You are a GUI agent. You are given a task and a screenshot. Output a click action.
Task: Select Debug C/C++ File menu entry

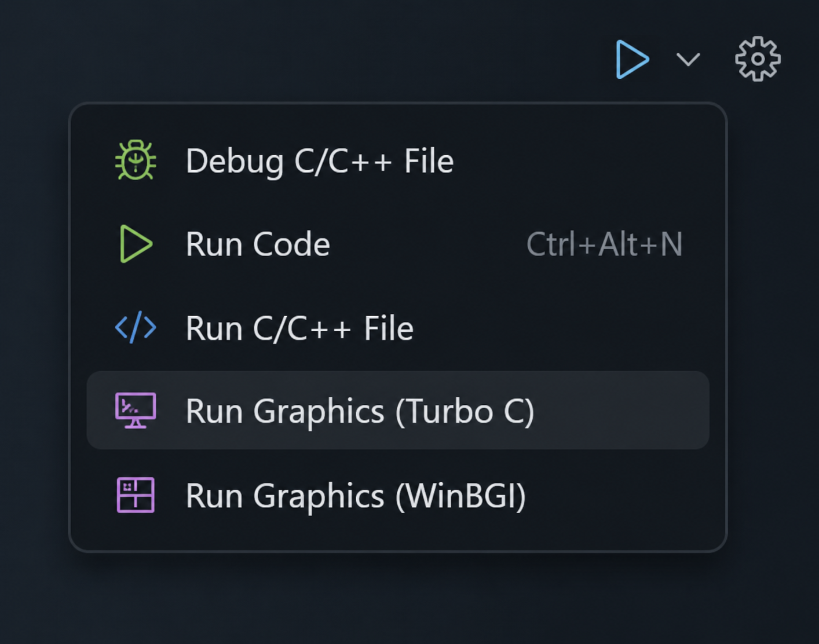(398, 160)
